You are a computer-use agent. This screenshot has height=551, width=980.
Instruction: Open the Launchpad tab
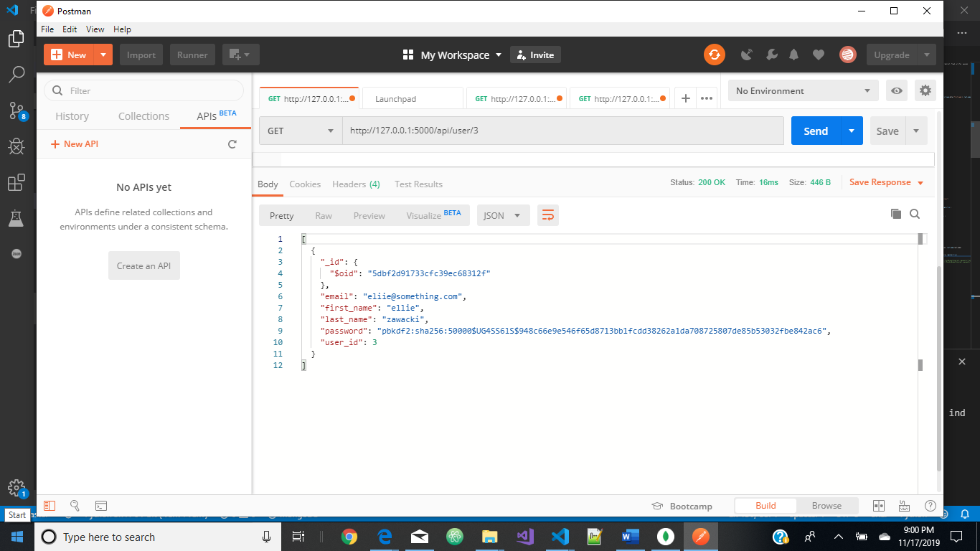click(x=413, y=98)
